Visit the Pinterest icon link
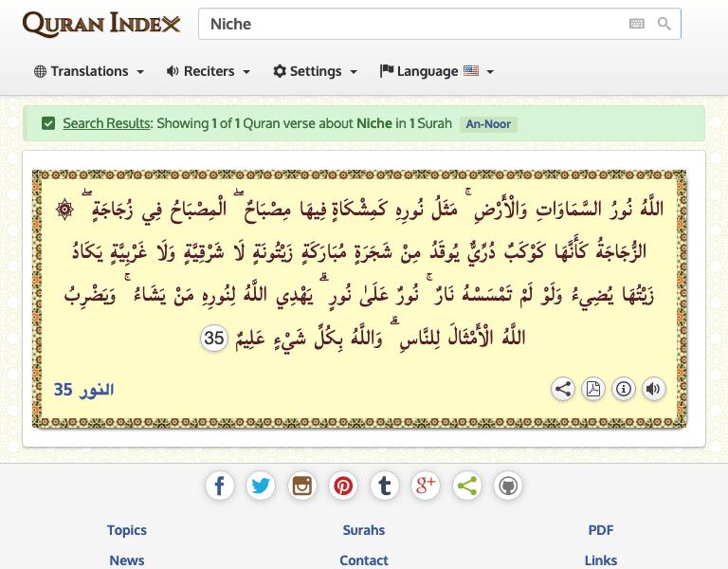 click(343, 486)
